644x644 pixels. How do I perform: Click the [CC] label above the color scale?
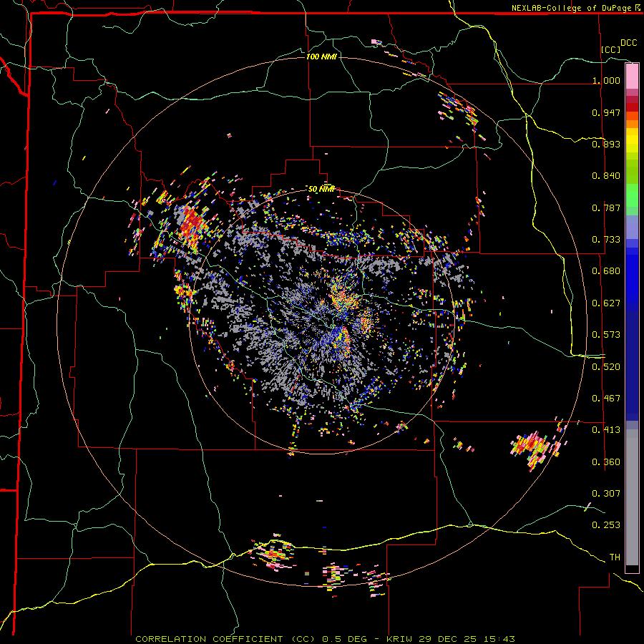click(x=611, y=49)
